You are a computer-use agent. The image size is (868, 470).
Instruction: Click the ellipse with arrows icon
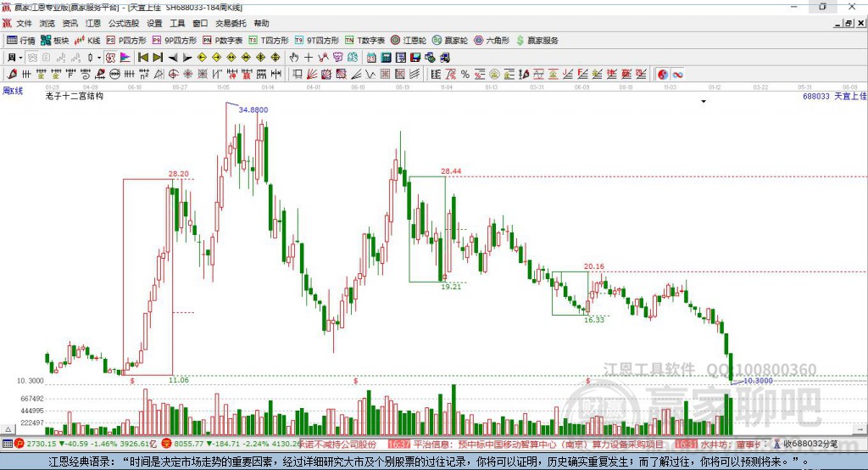pos(114,75)
